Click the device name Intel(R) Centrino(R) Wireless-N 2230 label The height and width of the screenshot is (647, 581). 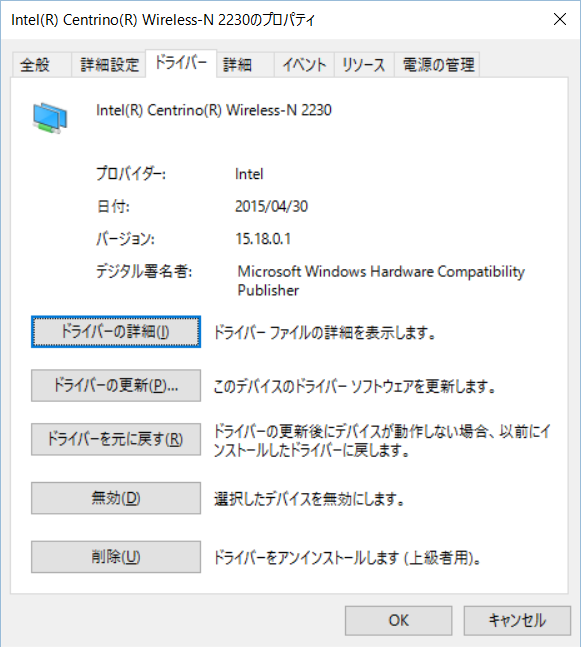(x=214, y=110)
